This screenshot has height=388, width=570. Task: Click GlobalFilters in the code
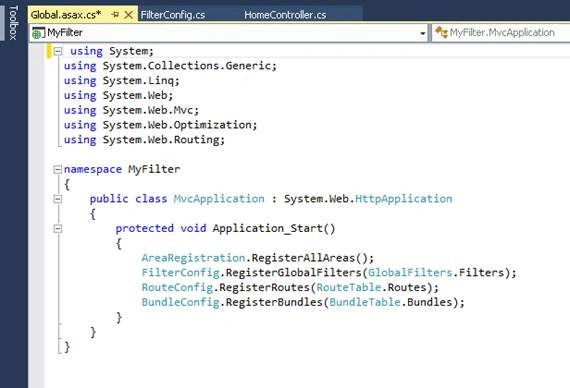tap(410, 273)
